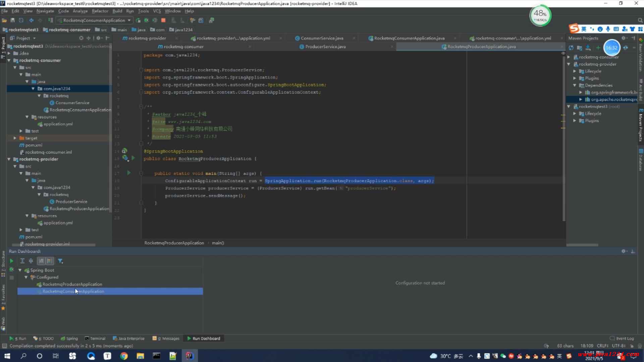Collapse the Configured node in Run Dashboard
644x362 pixels.
coord(26,277)
